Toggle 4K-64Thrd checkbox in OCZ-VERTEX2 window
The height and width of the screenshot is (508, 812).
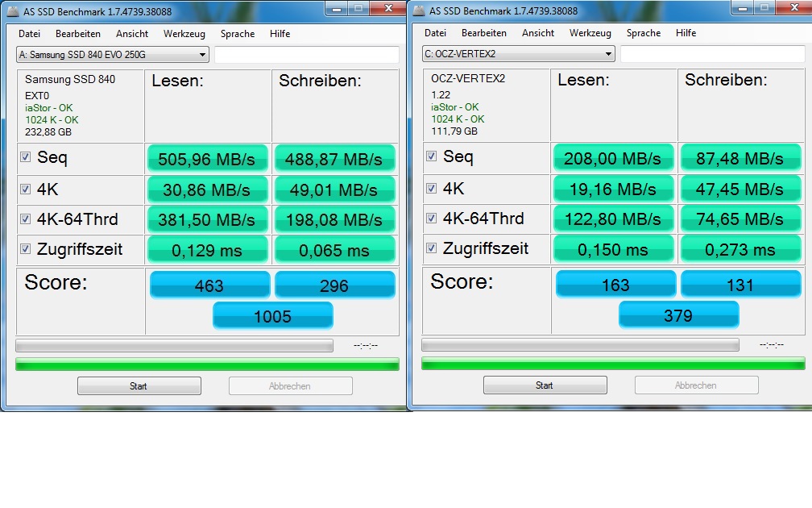431,219
